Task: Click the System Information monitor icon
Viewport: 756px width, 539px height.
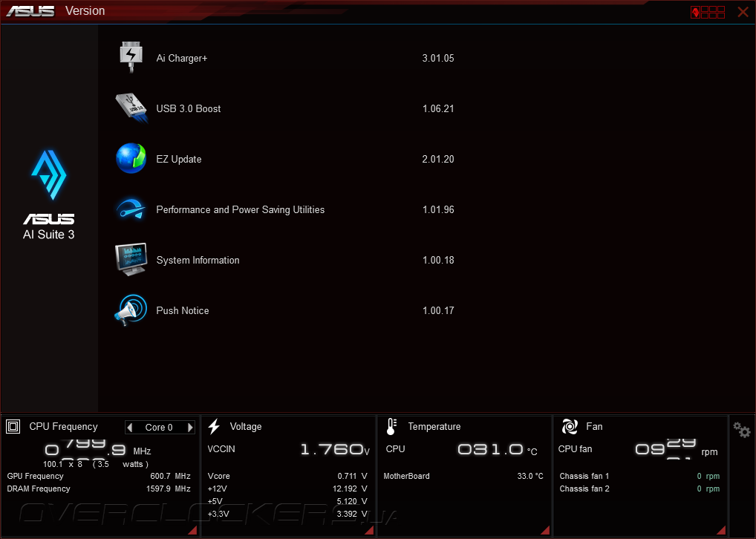Action: 131,259
